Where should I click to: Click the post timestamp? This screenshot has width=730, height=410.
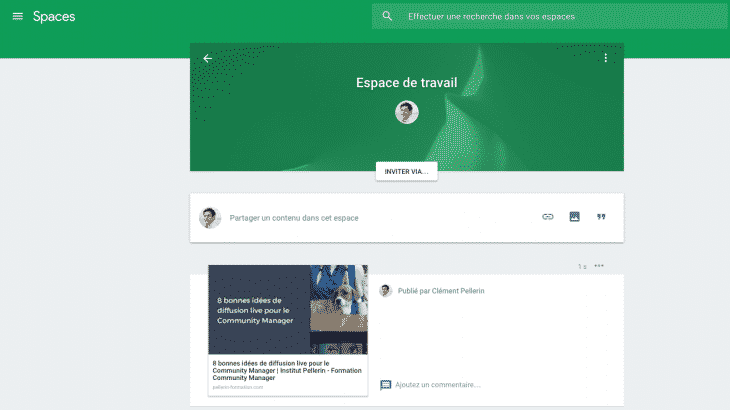(x=582, y=267)
